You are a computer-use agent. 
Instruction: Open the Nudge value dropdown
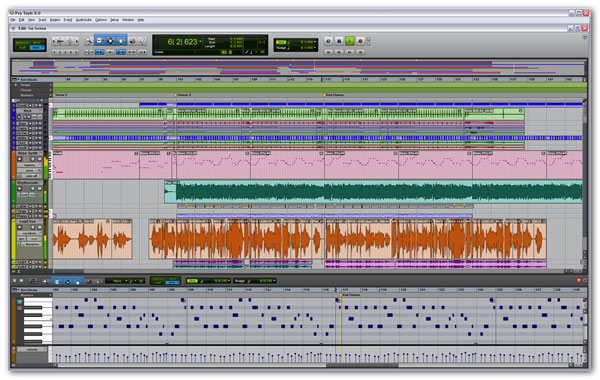(315, 48)
